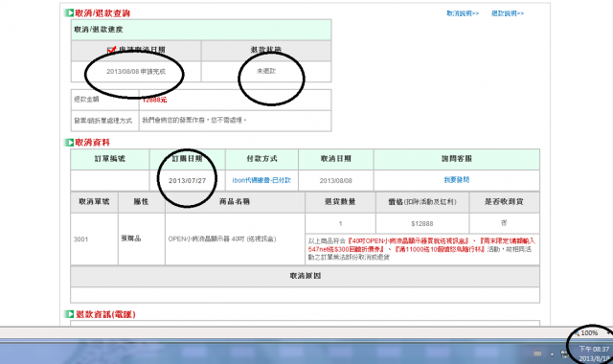The height and width of the screenshot is (364, 613).
Task: Click the red 取消資料 section heading
Action: (x=93, y=143)
